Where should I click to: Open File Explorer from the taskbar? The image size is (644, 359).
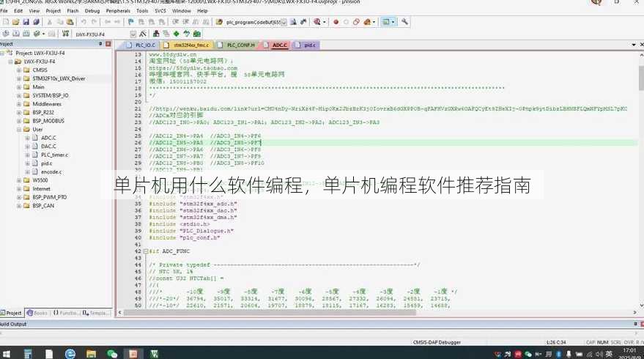(91, 353)
